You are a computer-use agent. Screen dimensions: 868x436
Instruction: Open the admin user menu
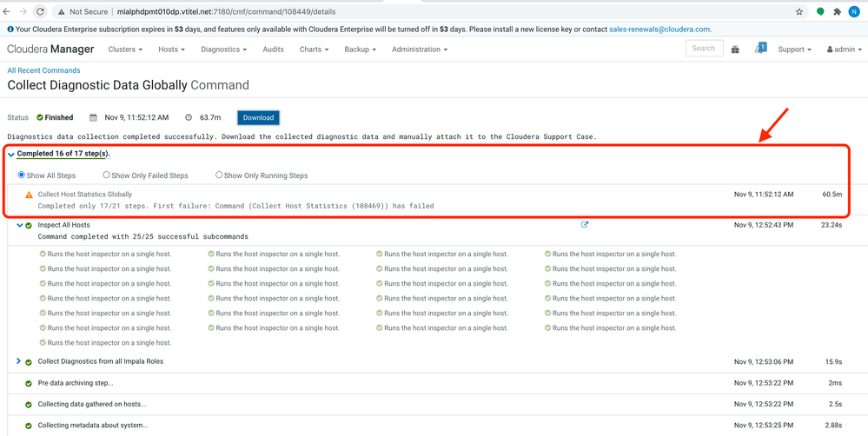845,50
